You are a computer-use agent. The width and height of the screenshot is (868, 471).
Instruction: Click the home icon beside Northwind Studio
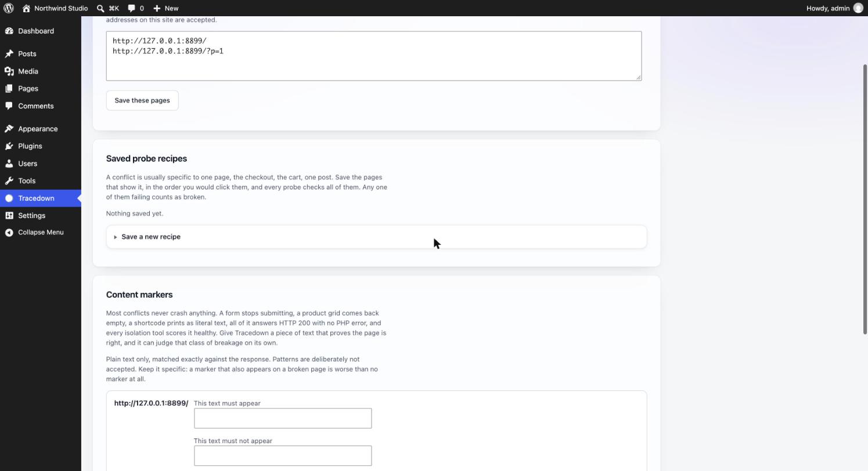coord(26,8)
